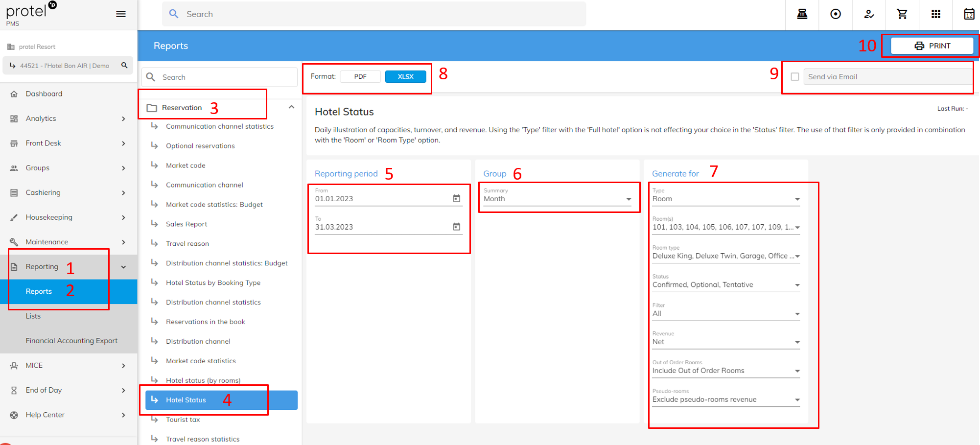Click the user check icon in top bar
The image size is (980, 445).
869,14
